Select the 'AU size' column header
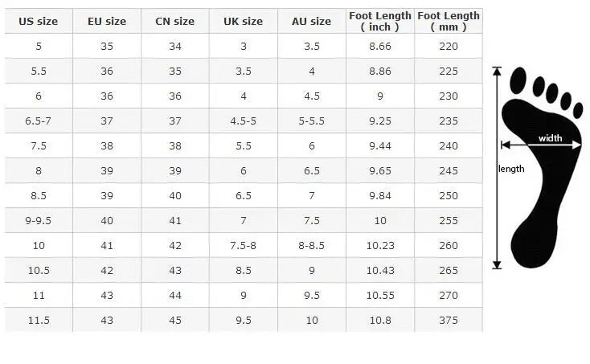590x364 pixels. coord(311,22)
